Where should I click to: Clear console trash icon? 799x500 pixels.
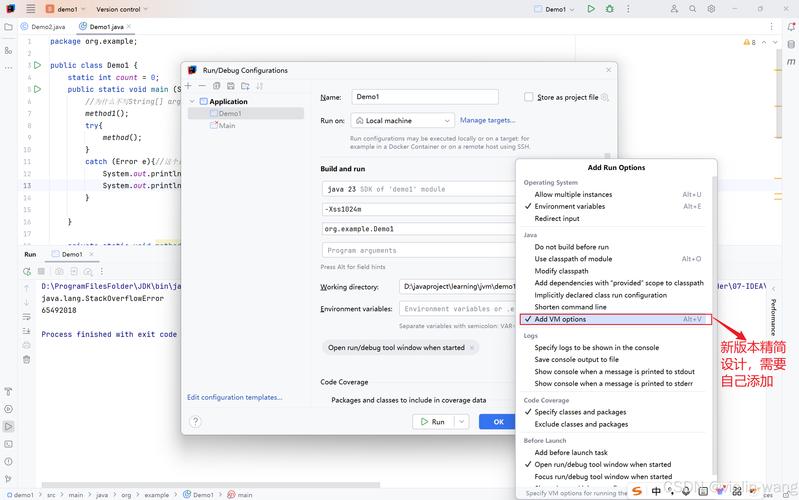pyautogui.click(x=26, y=359)
